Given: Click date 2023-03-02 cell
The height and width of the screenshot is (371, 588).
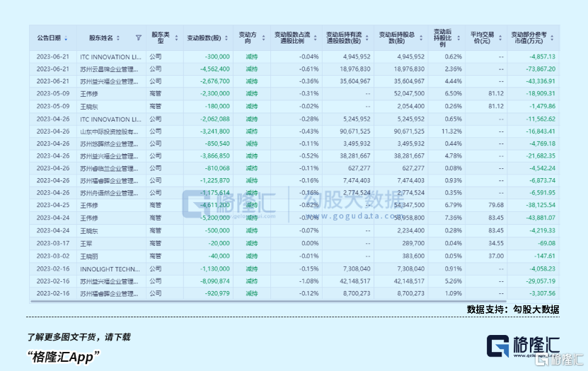Looking at the screenshot, I should point(53,256).
